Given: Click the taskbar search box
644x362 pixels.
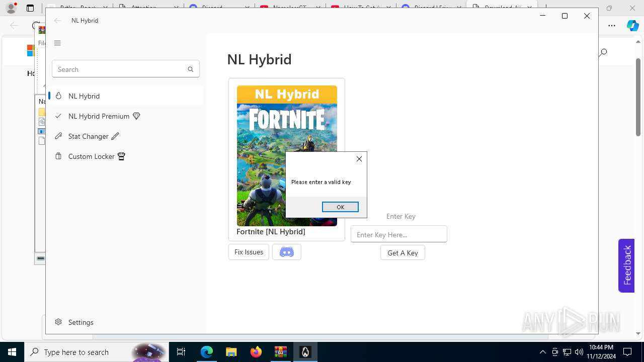Looking at the screenshot, I should click(98, 352).
